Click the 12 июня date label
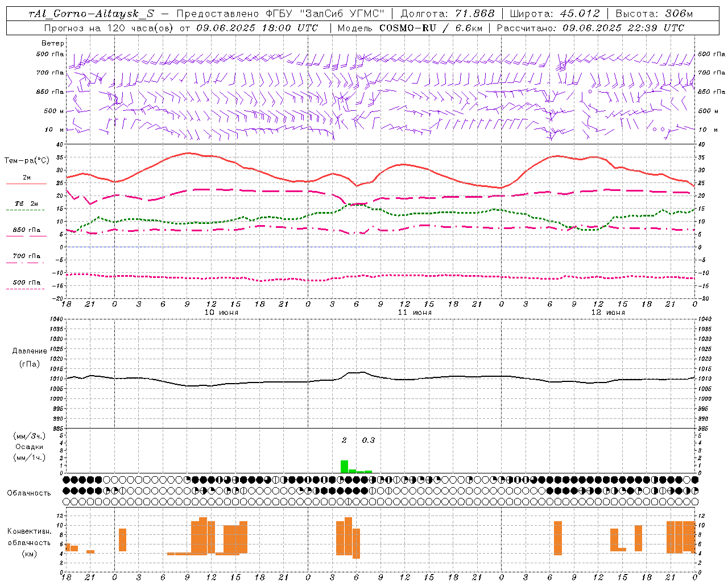 click(x=608, y=313)
